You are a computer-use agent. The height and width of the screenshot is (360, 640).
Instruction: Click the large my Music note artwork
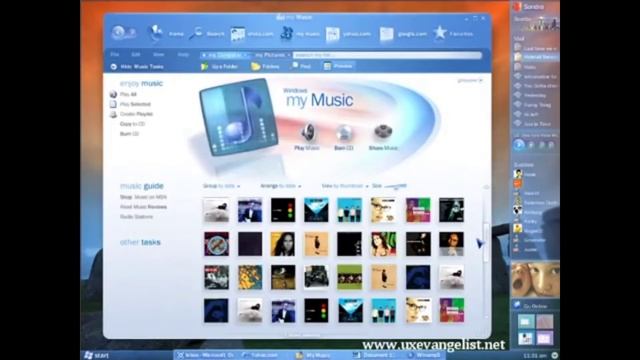(x=239, y=117)
